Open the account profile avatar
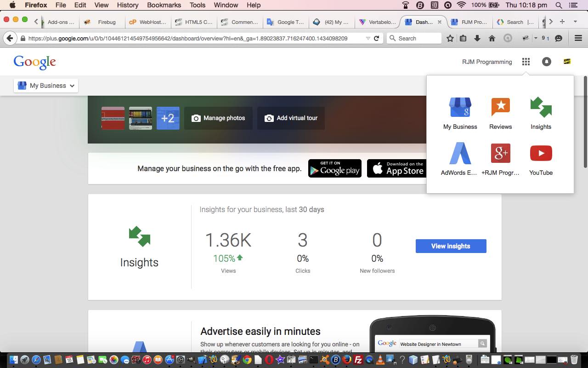588x368 pixels. point(567,62)
